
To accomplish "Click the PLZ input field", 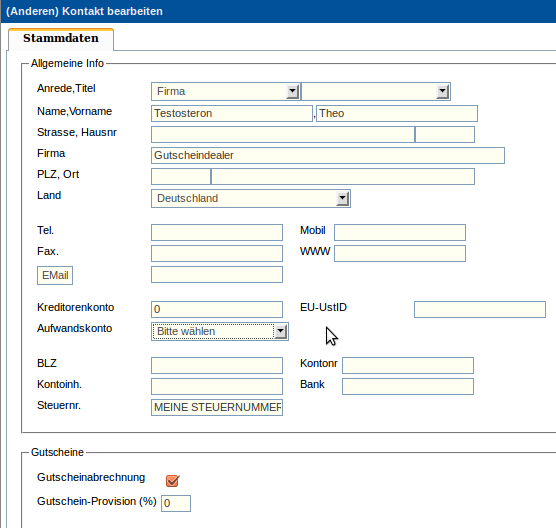I will tap(181, 177).
